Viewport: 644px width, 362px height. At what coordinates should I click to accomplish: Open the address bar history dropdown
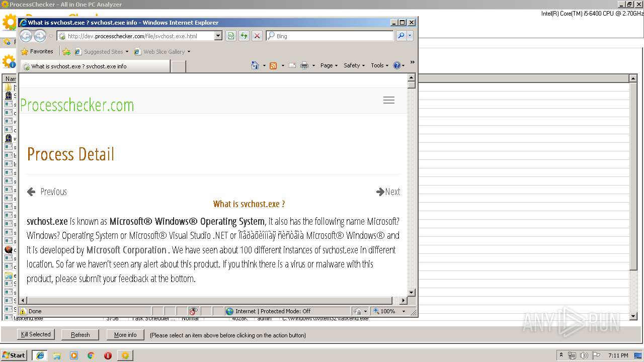tap(218, 36)
